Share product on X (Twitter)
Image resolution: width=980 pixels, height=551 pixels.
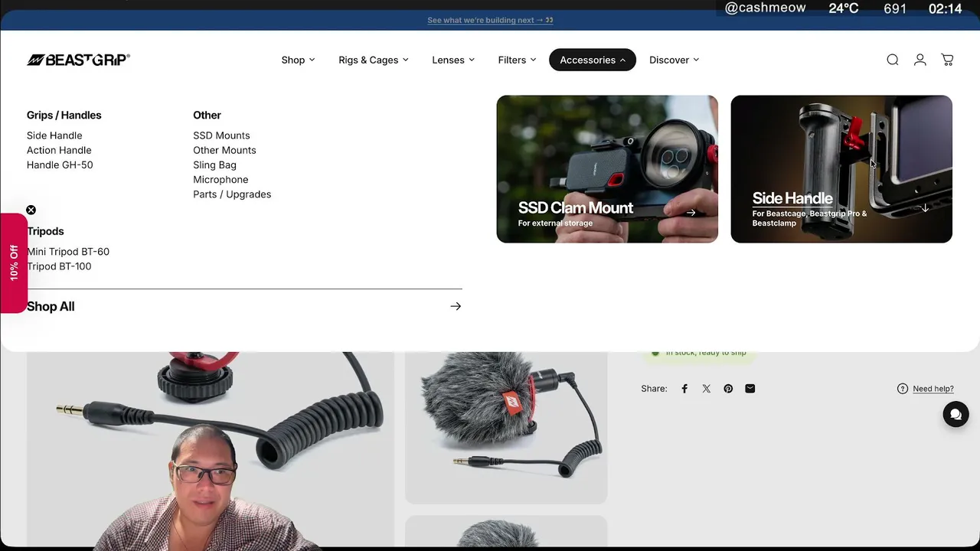707,389
